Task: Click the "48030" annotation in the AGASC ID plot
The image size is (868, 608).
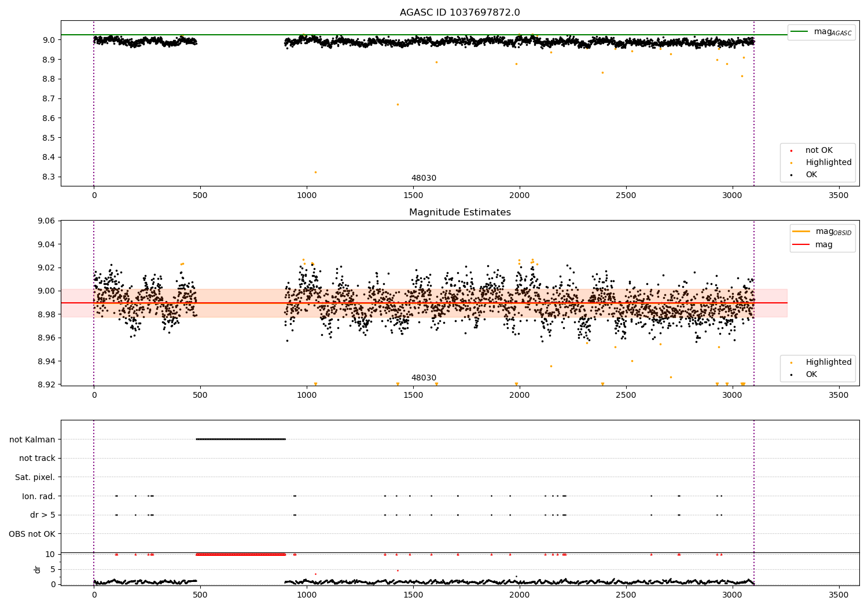Action: (424, 178)
